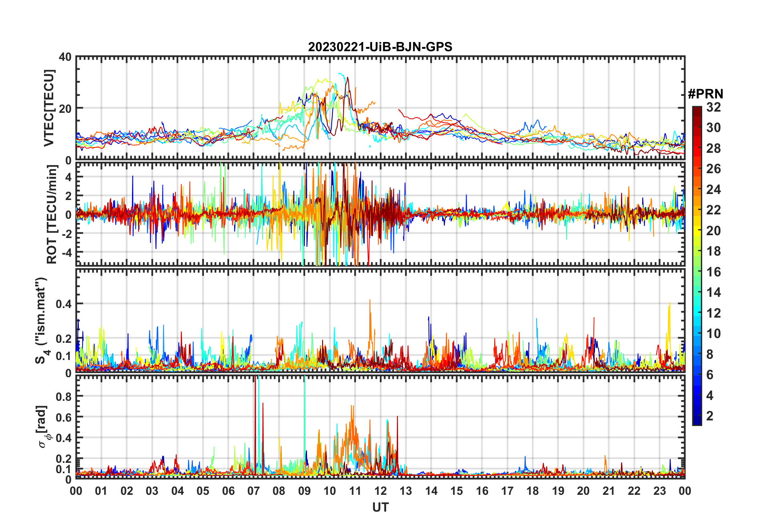
Task: Click x-axis tick label 03
Action: 152,491
